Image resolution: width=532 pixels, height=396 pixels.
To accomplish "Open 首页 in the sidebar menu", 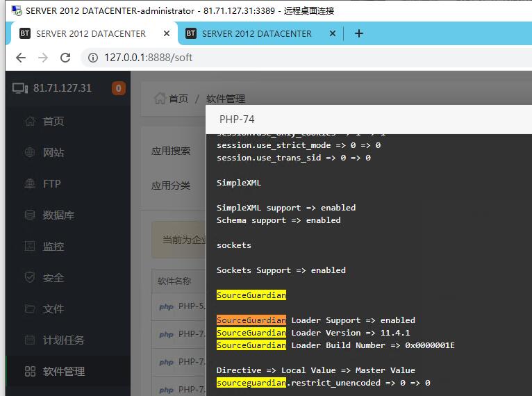I will [53, 121].
